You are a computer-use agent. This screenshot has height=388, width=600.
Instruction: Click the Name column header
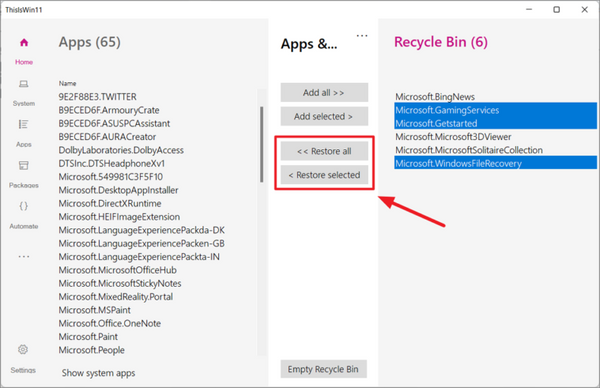click(x=67, y=83)
